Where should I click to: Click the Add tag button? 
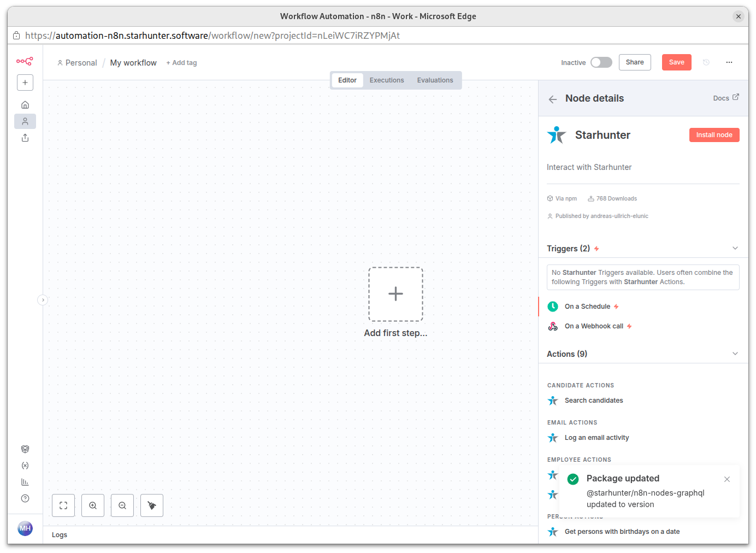click(x=181, y=63)
